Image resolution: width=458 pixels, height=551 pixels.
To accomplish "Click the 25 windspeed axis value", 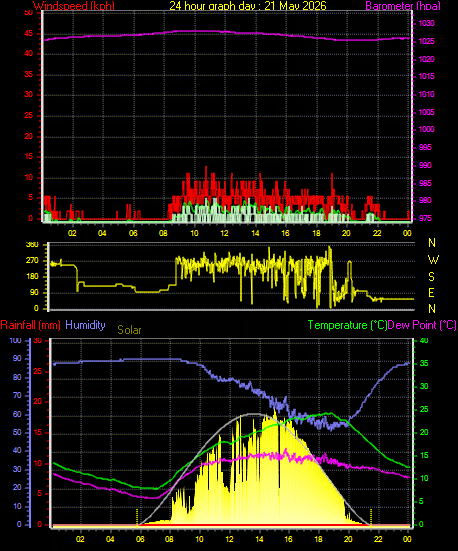I will click(x=28, y=116).
